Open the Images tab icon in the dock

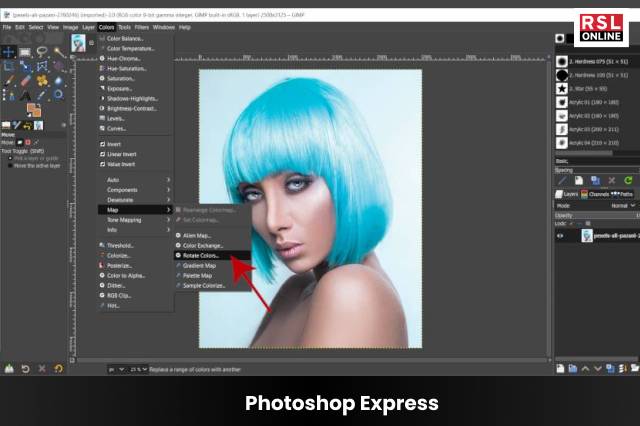click(x=38, y=125)
